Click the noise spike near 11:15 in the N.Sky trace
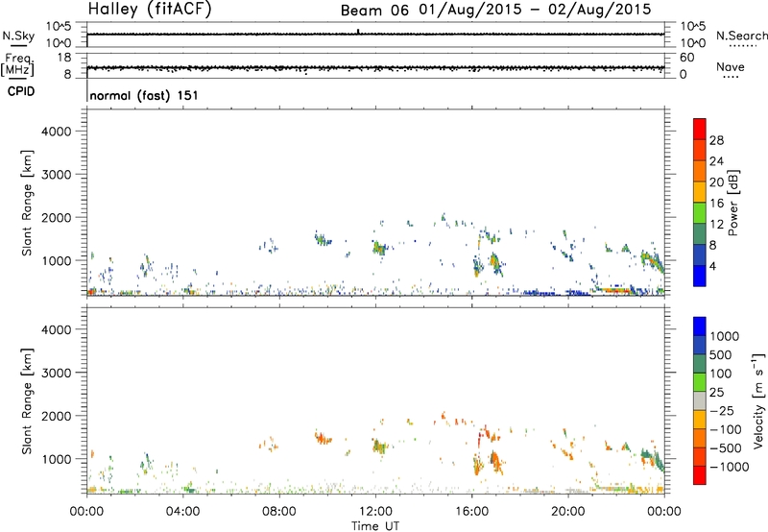 click(358, 32)
